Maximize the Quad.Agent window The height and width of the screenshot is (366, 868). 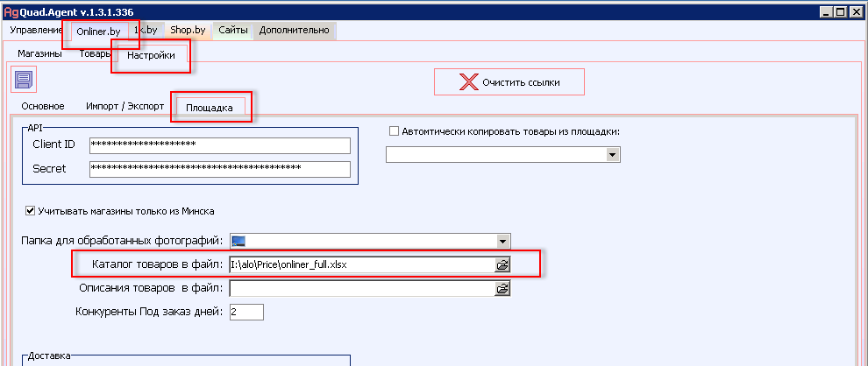pyautogui.click(x=842, y=11)
